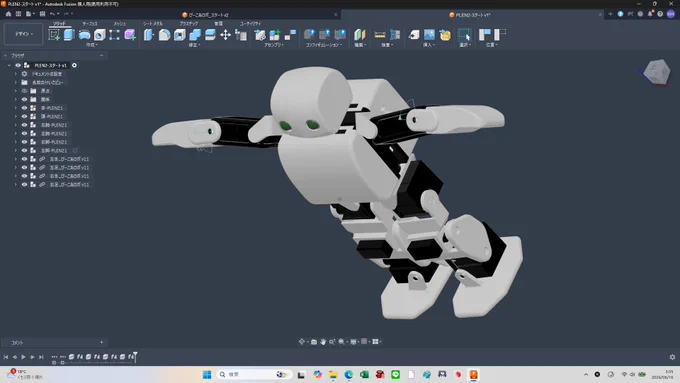Click the Insert McMaster-Carr component icon
The width and height of the screenshot is (680, 383).
pyautogui.click(x=445, y=35)
